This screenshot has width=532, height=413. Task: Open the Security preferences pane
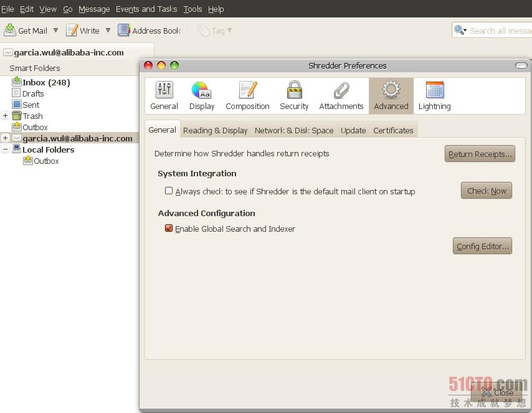pyautogui.click(x=294, y=96)
